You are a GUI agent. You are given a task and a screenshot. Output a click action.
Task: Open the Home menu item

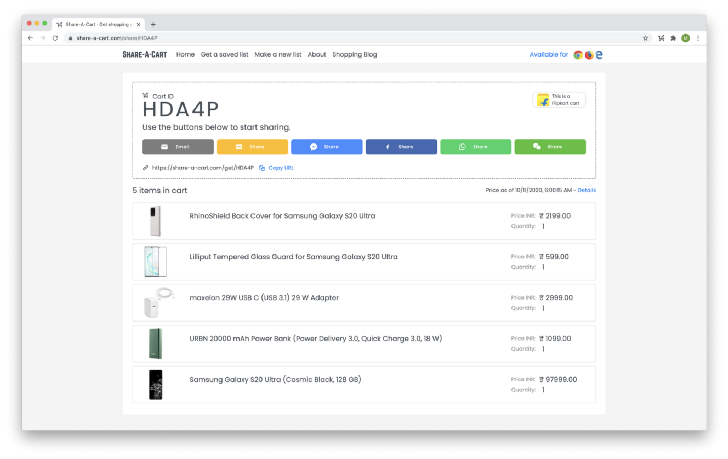coord(185,55)
